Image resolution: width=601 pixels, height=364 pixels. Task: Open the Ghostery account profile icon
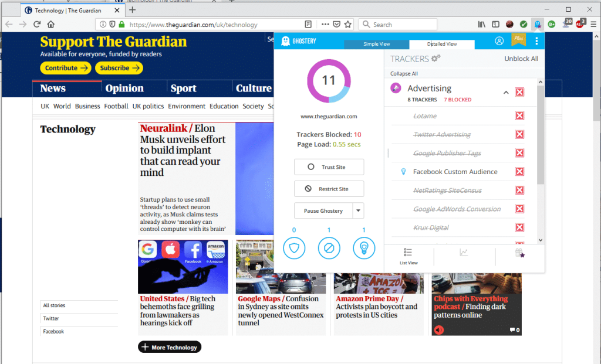[x=499, y=41]
